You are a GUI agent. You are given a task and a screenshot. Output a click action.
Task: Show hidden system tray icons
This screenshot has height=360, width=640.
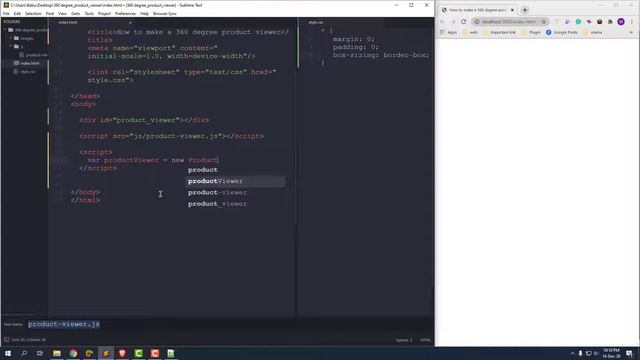[x=572, y=353]
